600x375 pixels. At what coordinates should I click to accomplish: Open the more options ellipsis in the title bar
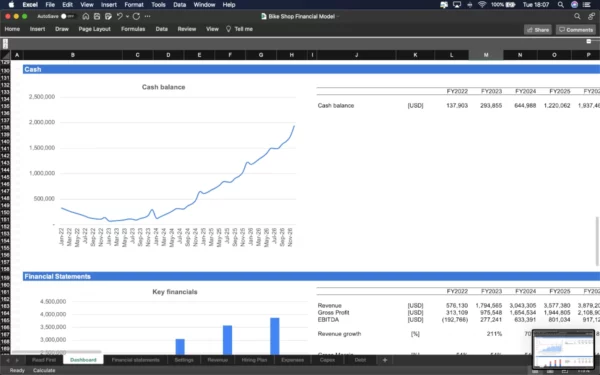pyautogui.click(x=147, y=16)
